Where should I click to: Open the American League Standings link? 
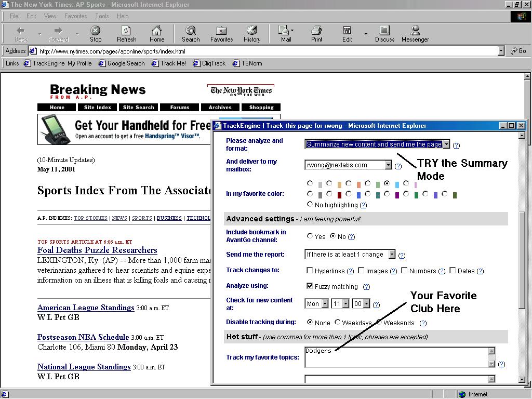(86, 308)
